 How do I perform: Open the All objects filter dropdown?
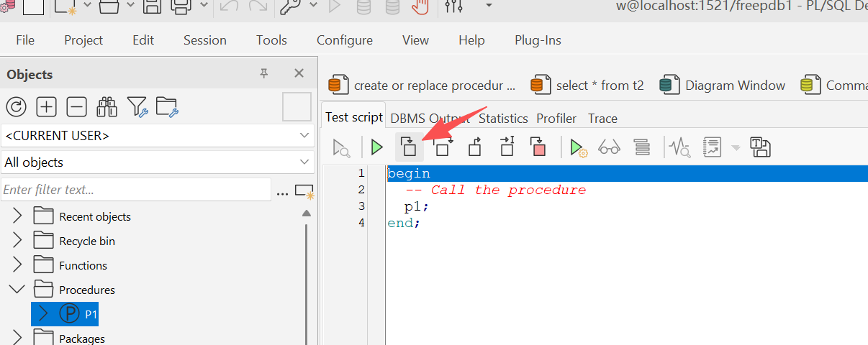pos(158,162)
